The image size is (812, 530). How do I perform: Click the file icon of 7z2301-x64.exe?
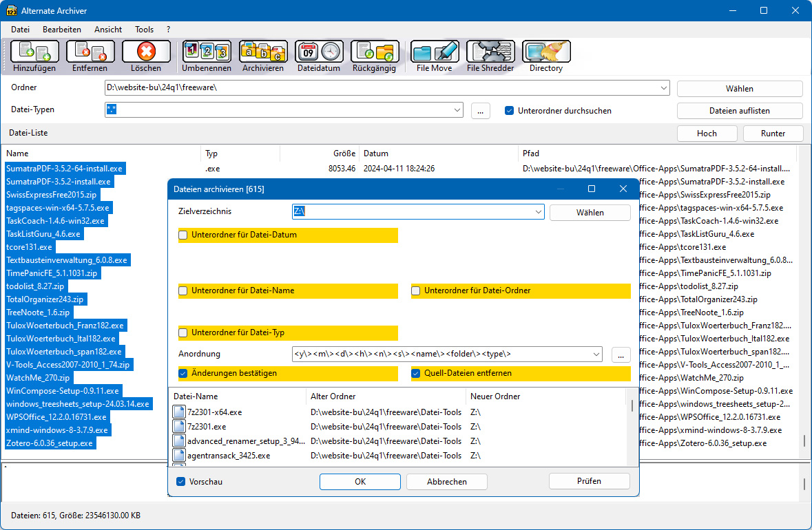[179, 412]
